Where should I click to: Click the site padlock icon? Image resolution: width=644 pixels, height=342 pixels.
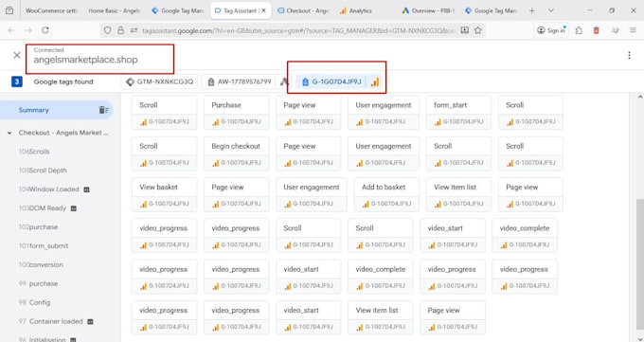120,30
